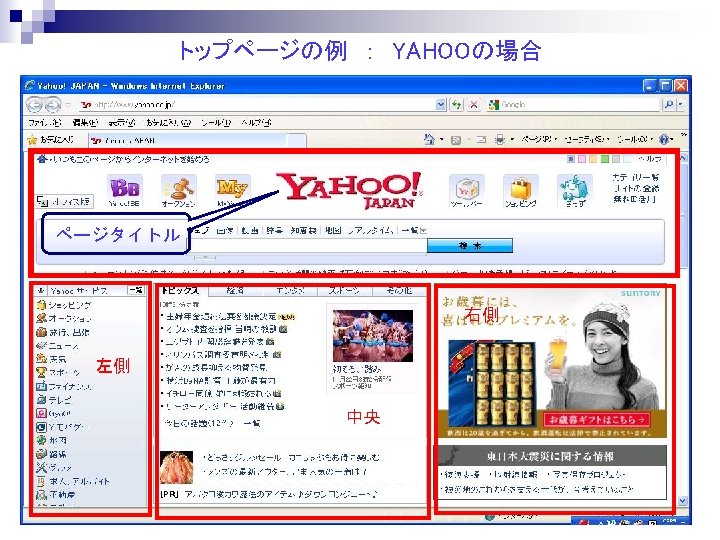
Task: Open the Home button dropdown arrow
Action: click(441, 139)
